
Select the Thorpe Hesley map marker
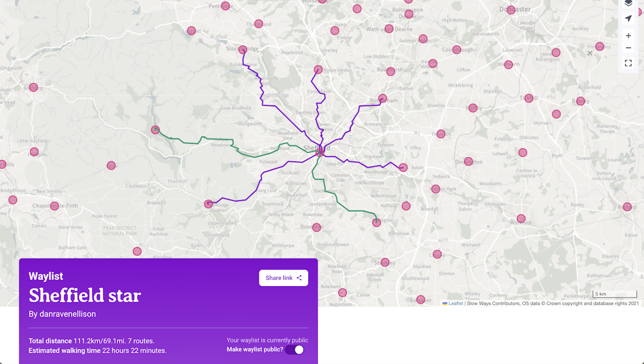[318, 69]
